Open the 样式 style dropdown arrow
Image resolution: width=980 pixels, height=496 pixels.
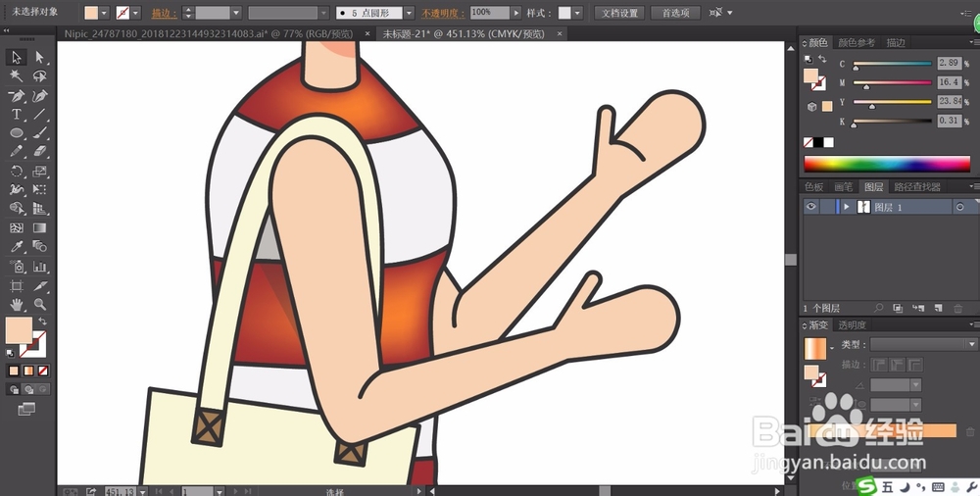577,13
